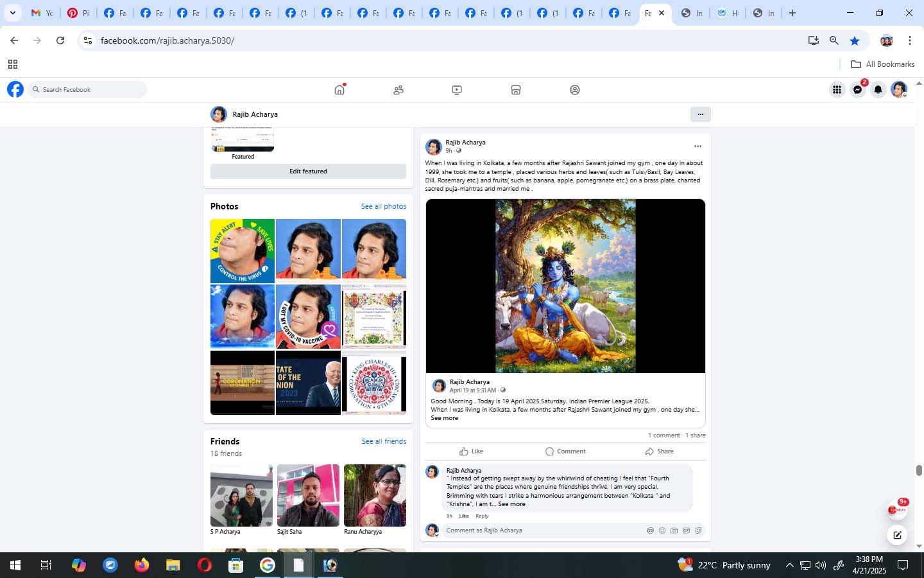Open the King Charles coronation emblem photo
This screenshot has height=578, width=924.
click(374, 382)
